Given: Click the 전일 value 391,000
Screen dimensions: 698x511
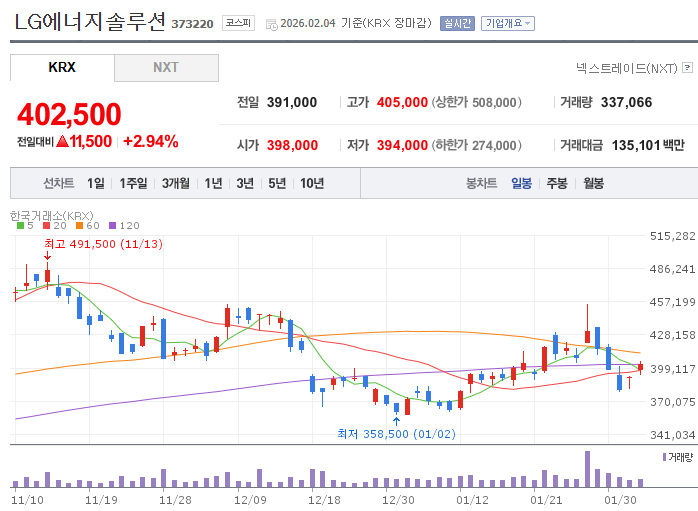Looking at the screenshot, I should 292,102.
